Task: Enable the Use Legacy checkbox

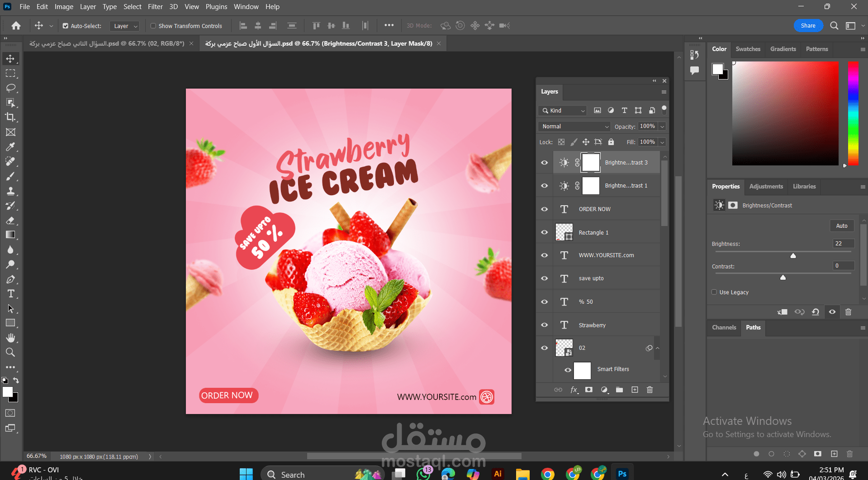Action: pos(714,292)
